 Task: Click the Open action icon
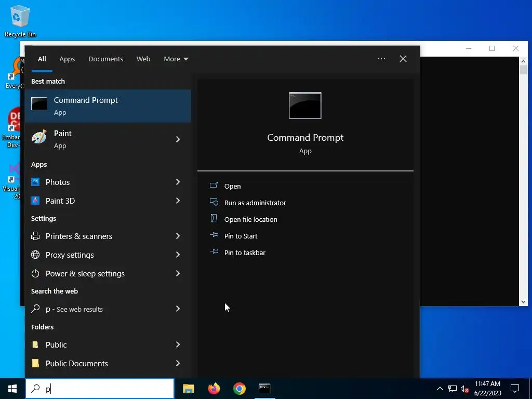(x=214, y=185)
